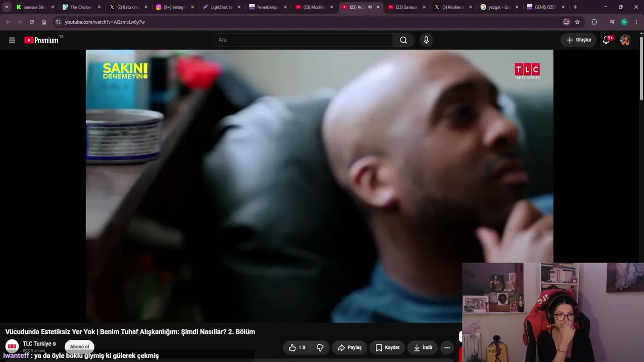Viewport: 644px width, 362px height.
Task: Open YouTube notifications bell
Action: 607,40
